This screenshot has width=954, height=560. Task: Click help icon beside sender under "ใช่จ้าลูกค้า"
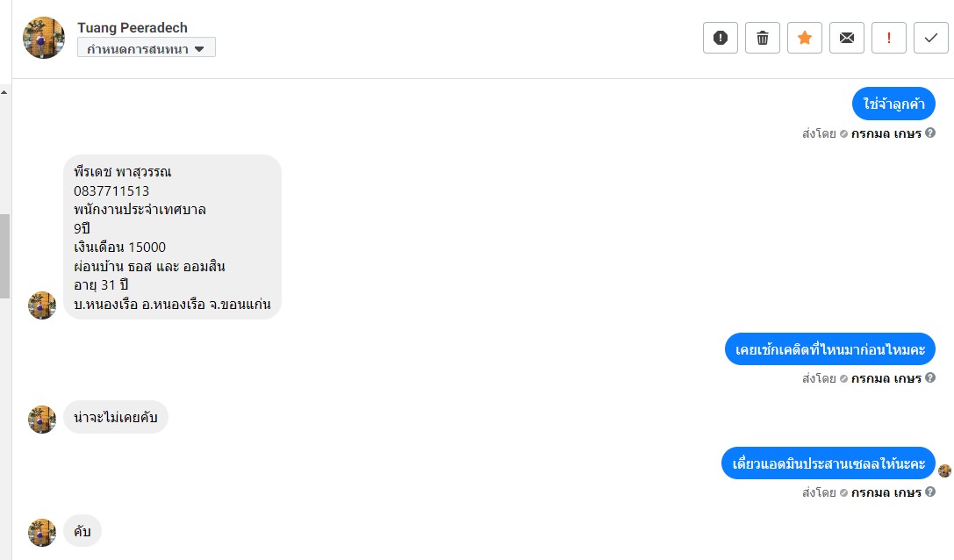tap(930, 133)
